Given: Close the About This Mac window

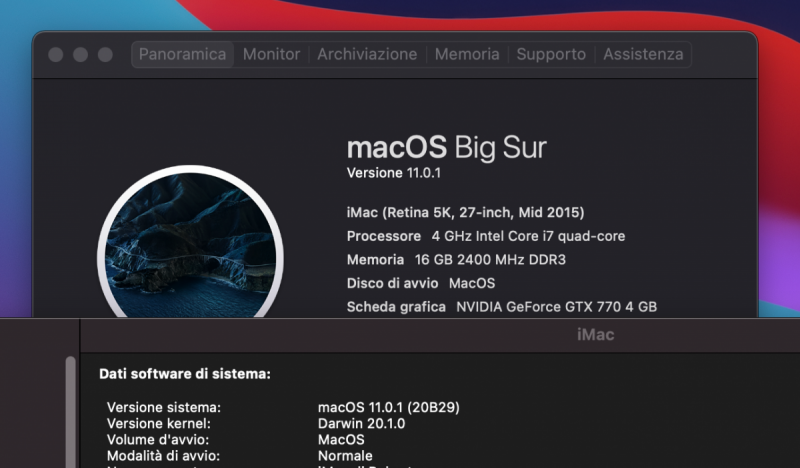Looking at the screenshot, I should click(x=56, y=55).
